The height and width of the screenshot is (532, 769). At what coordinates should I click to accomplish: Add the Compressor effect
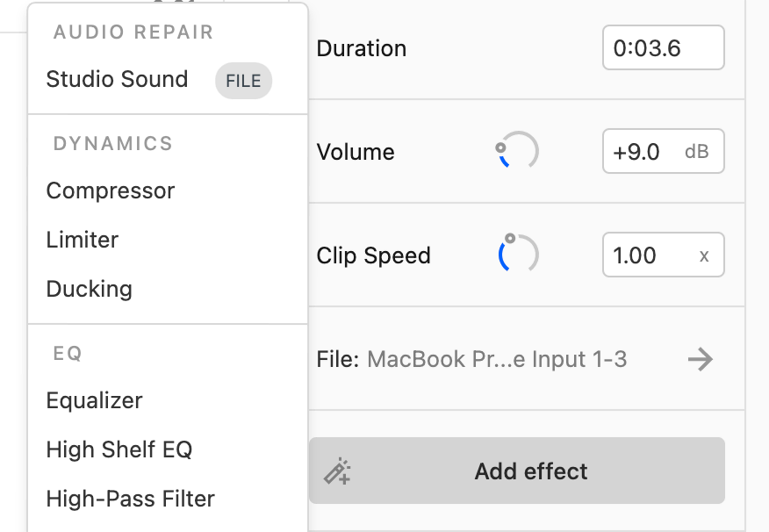(110, 191)
